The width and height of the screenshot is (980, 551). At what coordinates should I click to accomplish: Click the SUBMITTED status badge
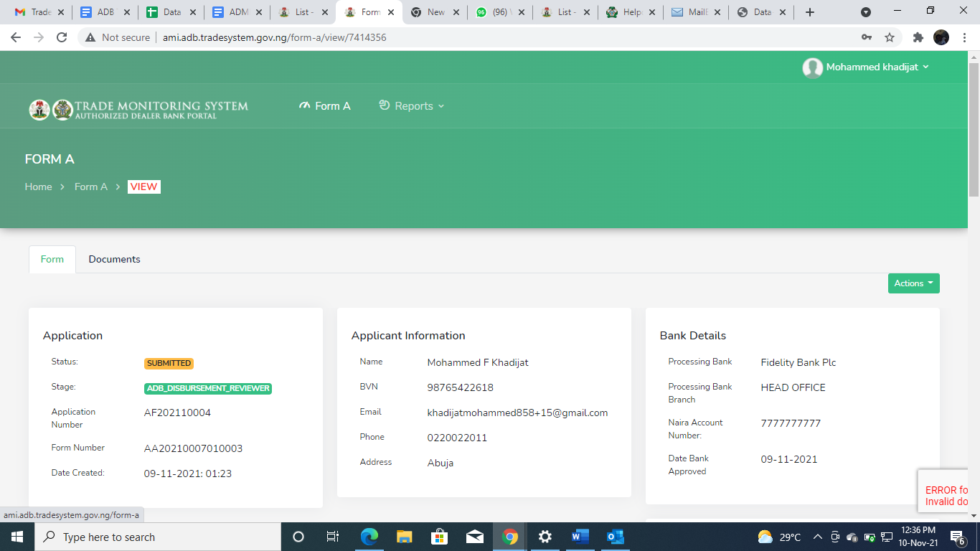point(169,364)
